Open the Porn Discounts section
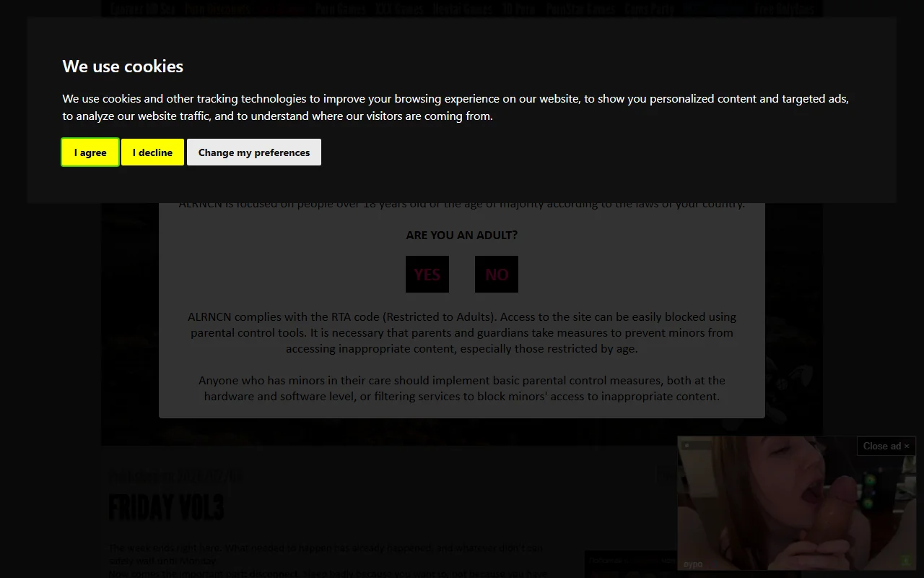 point(217,9)
